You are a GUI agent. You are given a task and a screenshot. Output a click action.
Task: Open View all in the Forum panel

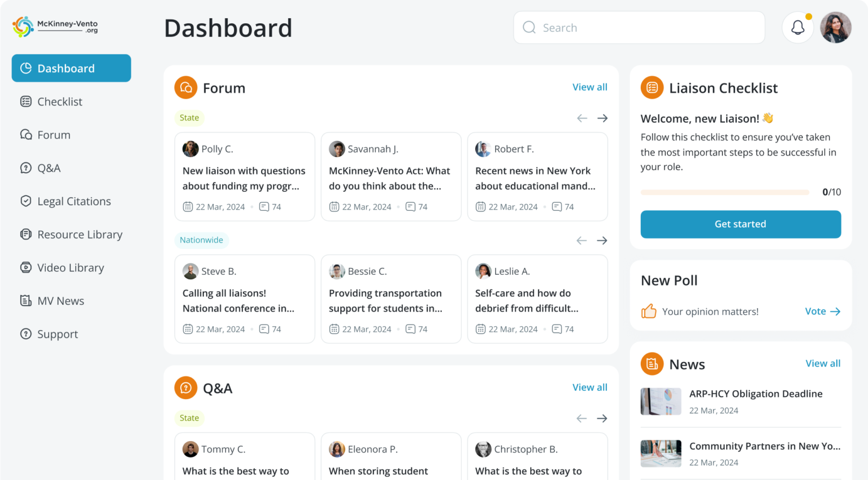(590, 87)
